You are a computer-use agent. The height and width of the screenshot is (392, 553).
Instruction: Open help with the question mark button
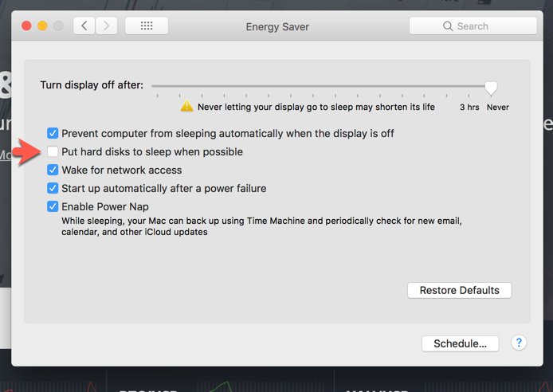click(x=519, y=343)
